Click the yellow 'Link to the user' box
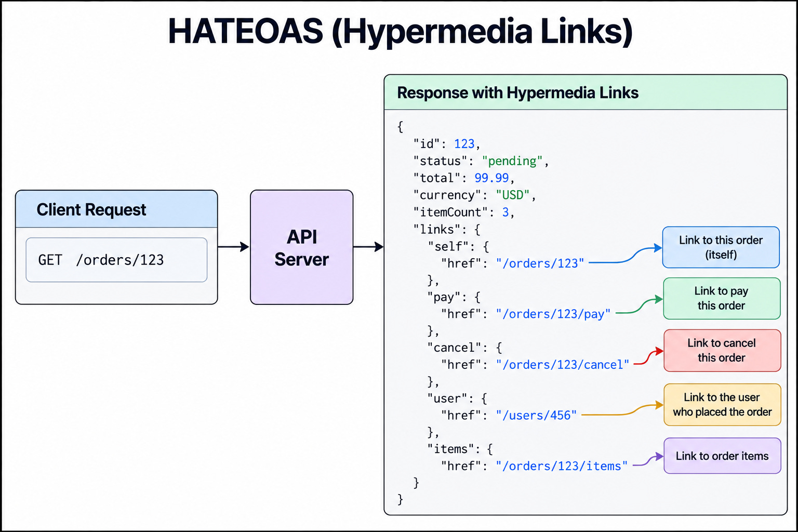Viewport: 798px width, 532px height. (x=722, y=405)
